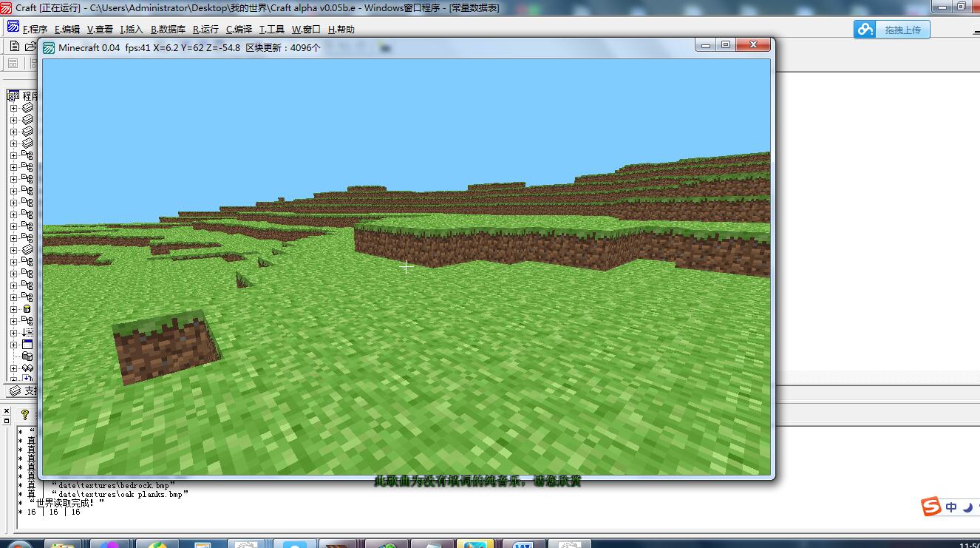The image size is (980, 548).
Task: Open the B.数据库 menu
Action: [x=169, y=30]
